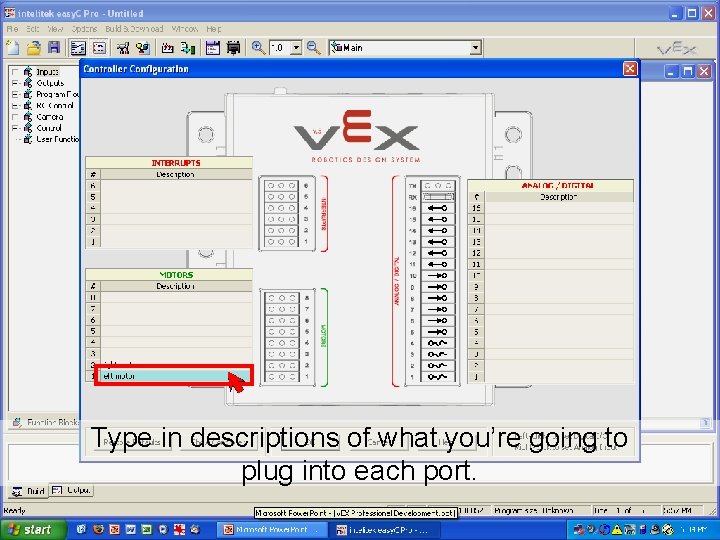Toggle analog/digital port 2 sensor symbol
The width and height of the screenshot is (720, 540).
point(437,366)
